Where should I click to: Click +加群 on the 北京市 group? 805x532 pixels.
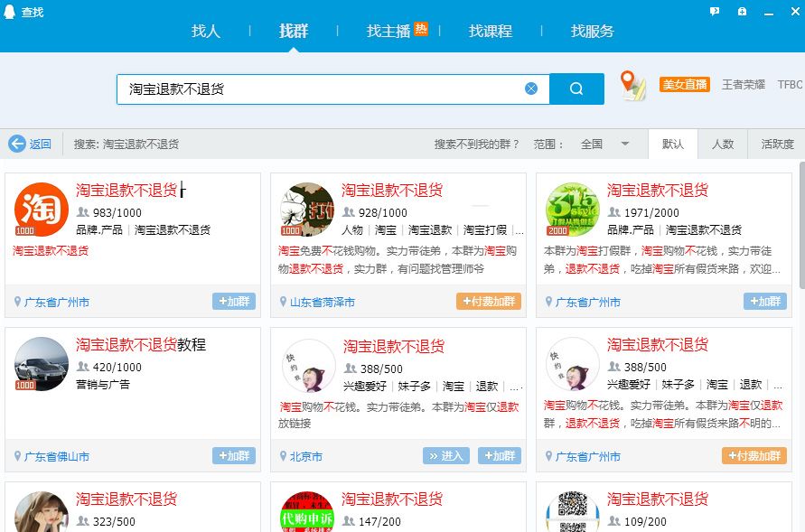(500, 455)
